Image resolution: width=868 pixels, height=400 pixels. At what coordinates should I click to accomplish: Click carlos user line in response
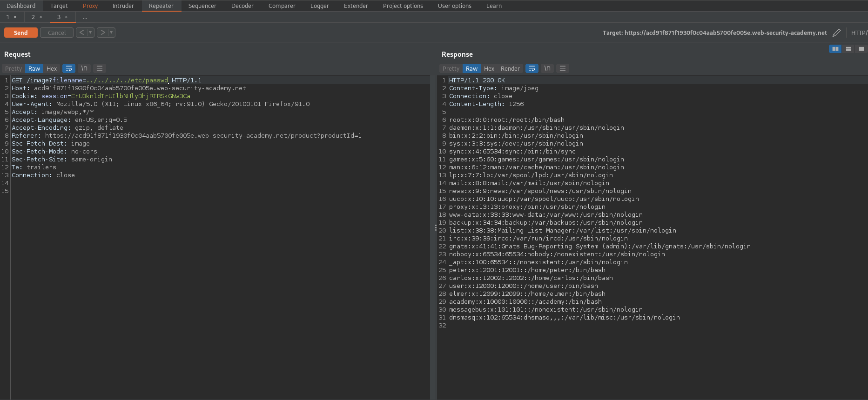click(531, 278)
